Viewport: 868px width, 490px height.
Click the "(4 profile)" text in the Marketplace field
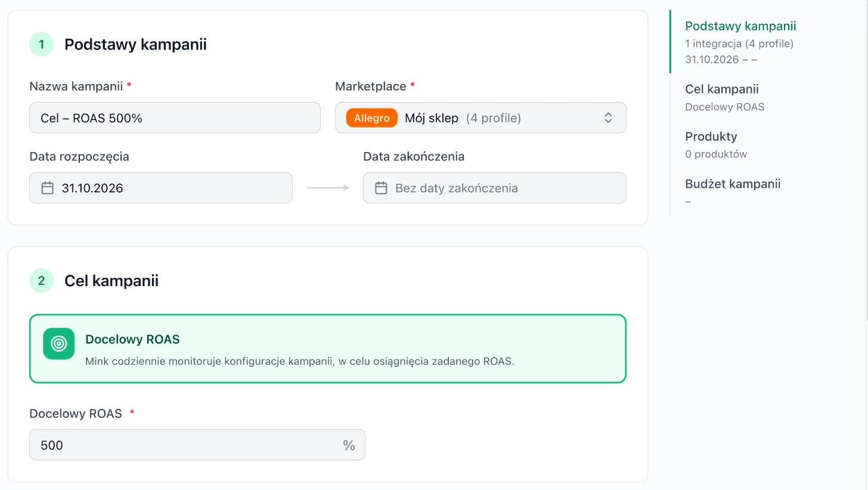494,118
